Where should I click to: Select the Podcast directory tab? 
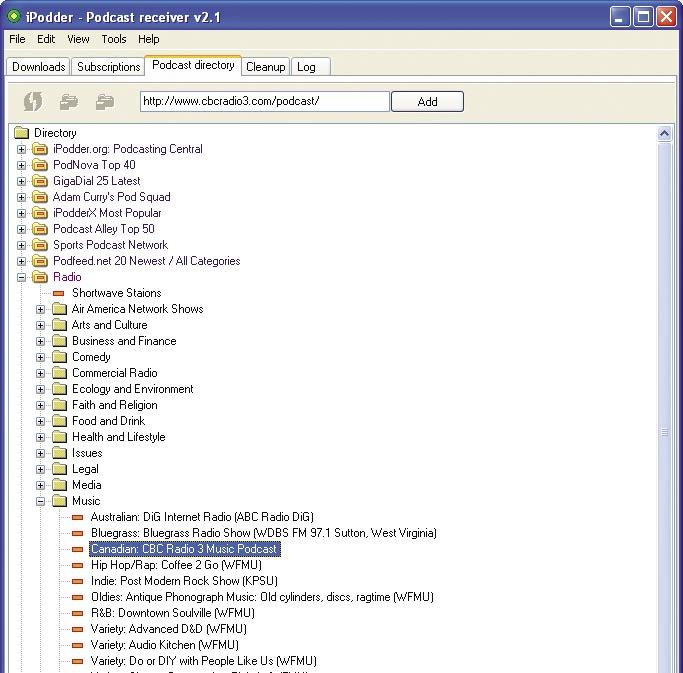coord(193,65)
